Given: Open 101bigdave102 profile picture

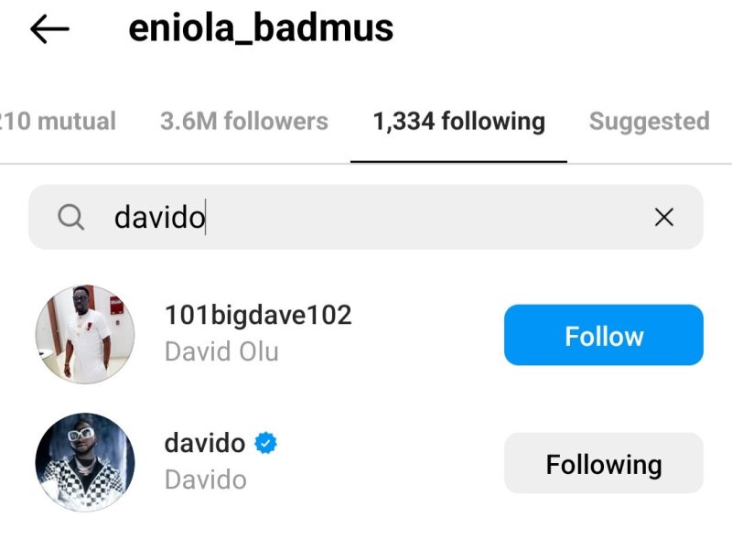Looking at the screenshot, I should coord(85,335).
